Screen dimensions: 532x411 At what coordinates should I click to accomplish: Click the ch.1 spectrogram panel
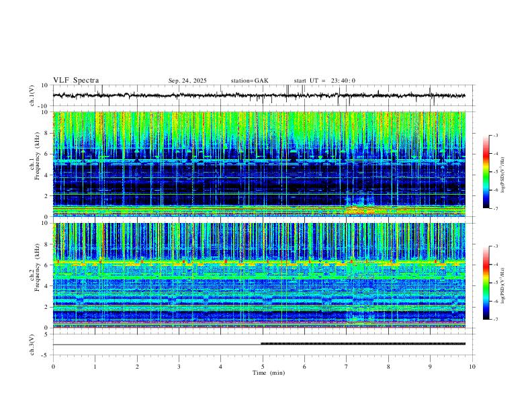click(259, 164)
